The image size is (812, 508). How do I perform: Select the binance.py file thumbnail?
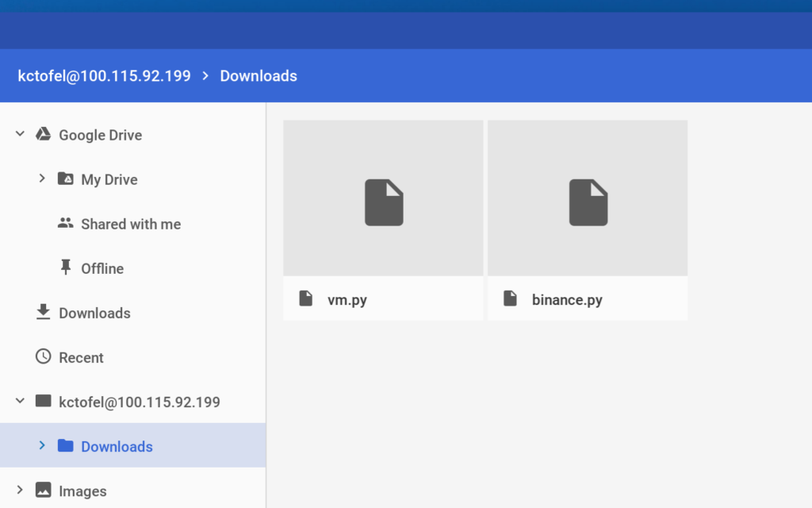tap(588, 198)
